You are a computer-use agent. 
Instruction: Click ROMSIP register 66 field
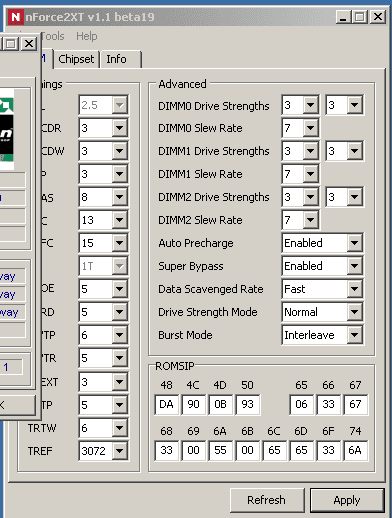[x=328, y=405]
